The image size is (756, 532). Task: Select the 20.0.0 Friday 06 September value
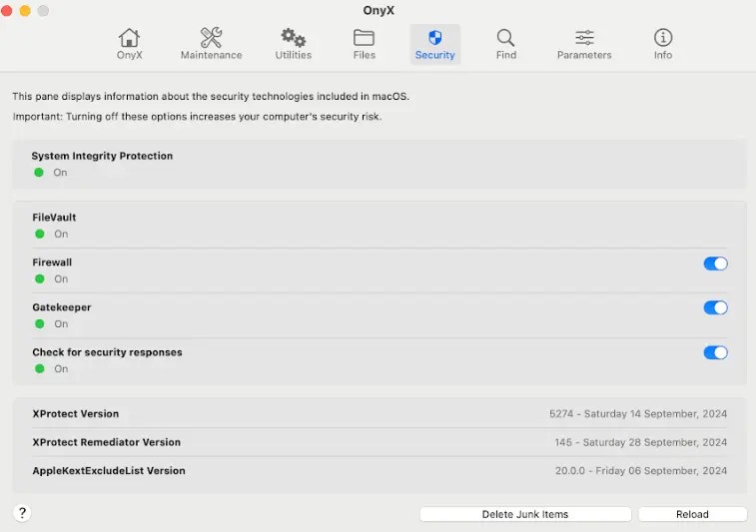(x=641, y=470)
